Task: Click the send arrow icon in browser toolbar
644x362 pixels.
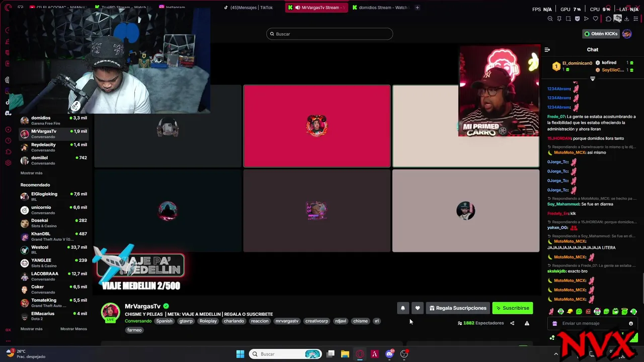Action: pyautogui.click(x=586, y=19)
